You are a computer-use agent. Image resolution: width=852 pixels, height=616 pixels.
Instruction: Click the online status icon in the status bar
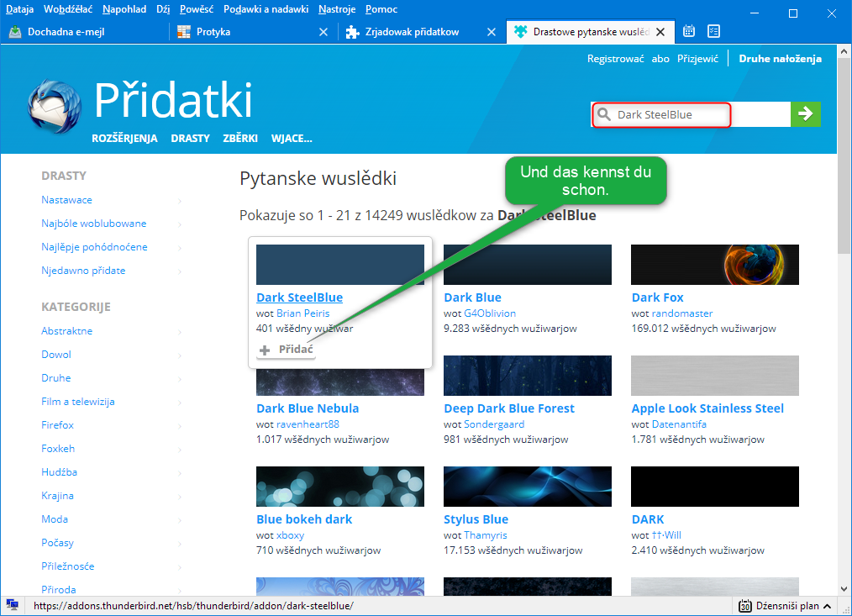(13, 605)
